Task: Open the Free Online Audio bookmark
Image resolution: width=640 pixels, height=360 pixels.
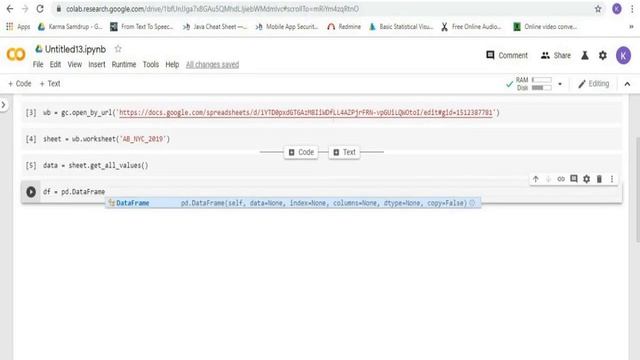Action: click(471, 27)
